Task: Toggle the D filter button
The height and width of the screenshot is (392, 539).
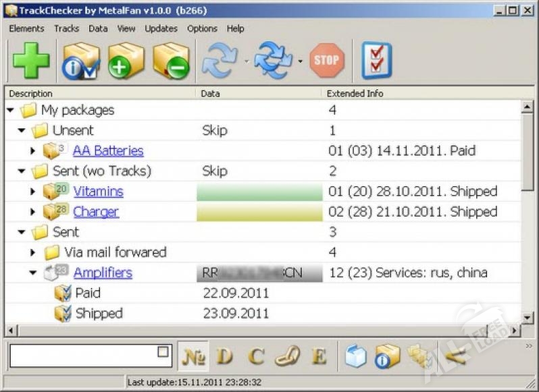Action: pos(224,356)
